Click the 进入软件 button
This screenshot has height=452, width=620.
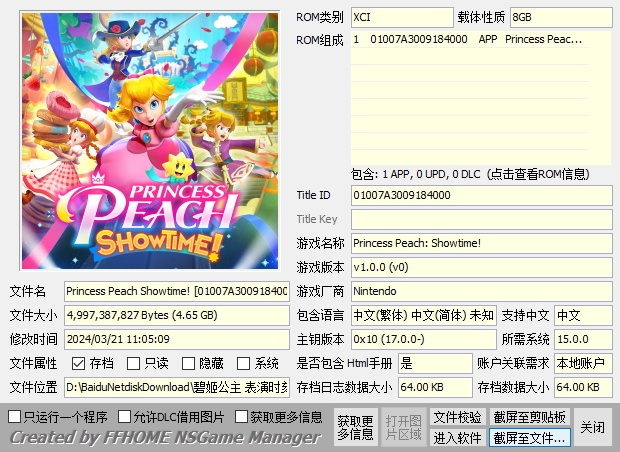pos(457,438)
